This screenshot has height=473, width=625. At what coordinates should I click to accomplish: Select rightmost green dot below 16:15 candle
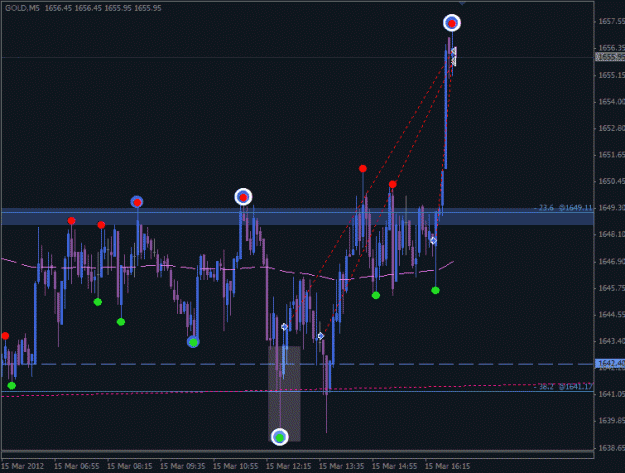coord(435,290)
